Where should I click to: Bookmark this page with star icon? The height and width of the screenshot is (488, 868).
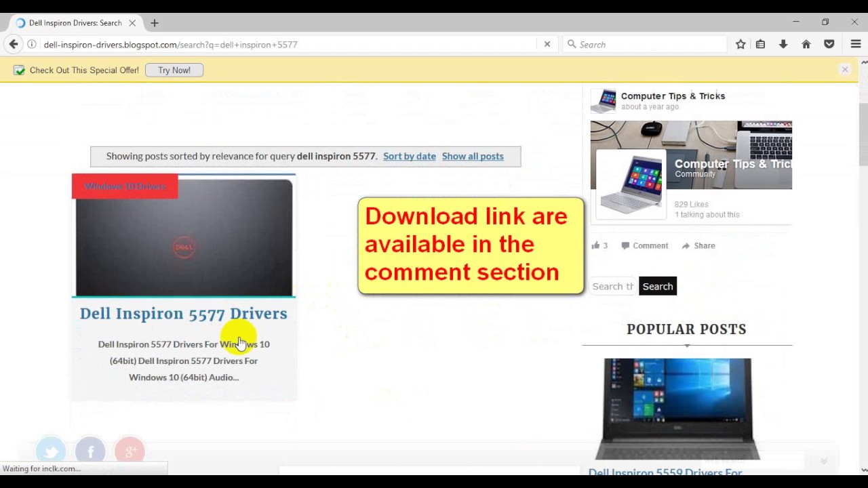741,44
